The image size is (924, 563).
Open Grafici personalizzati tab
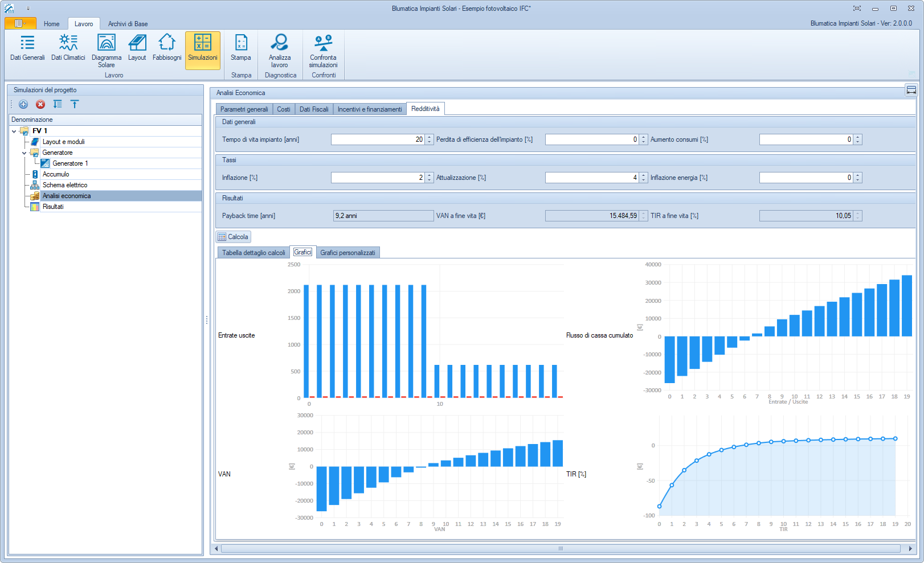coord(347,253)
